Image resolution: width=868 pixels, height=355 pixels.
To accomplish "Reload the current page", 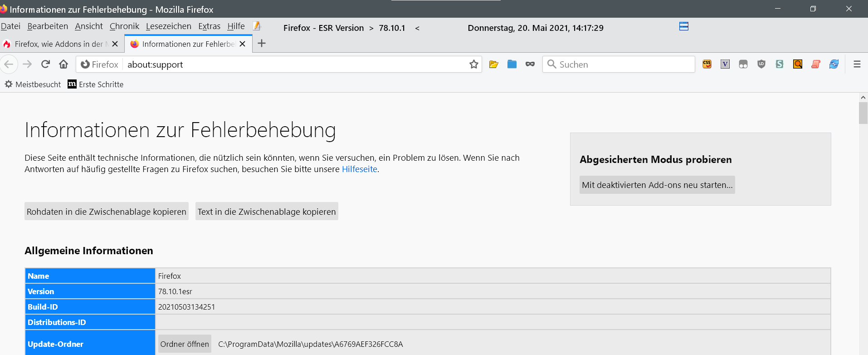I will [x=45, y=64].
